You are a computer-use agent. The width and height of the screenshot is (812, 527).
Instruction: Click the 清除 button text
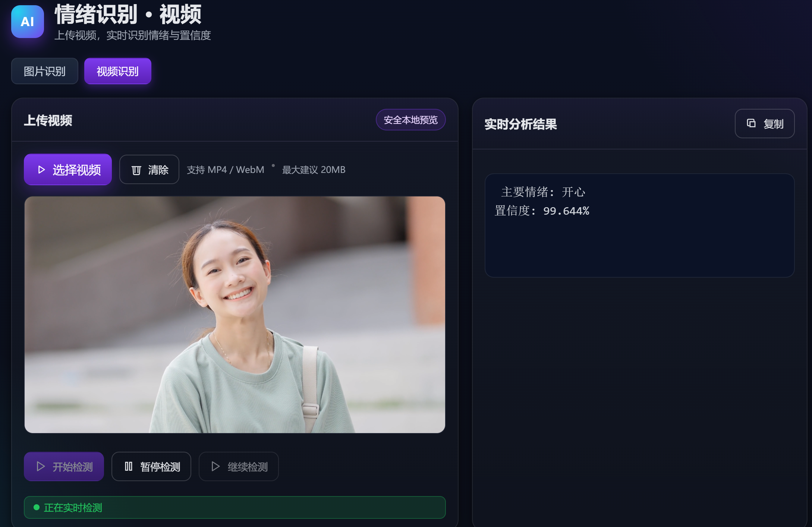[x=158, y=170]
